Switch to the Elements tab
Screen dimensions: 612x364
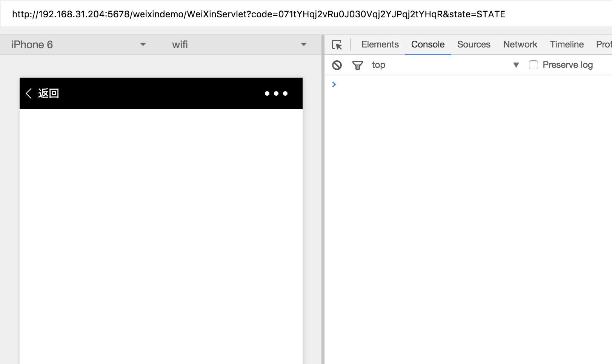[x=380, y=44]
